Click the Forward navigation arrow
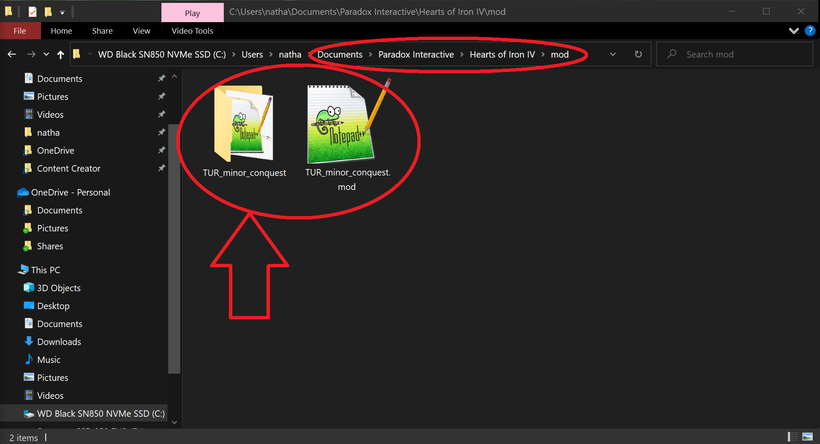This screenshot has height=444, width=820. pos(31,54)
